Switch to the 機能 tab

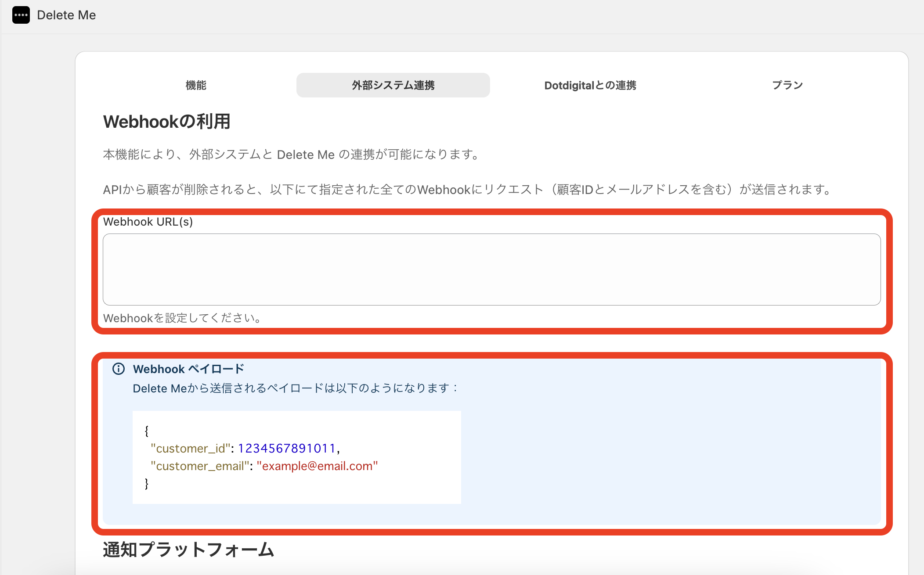point(196,85)
